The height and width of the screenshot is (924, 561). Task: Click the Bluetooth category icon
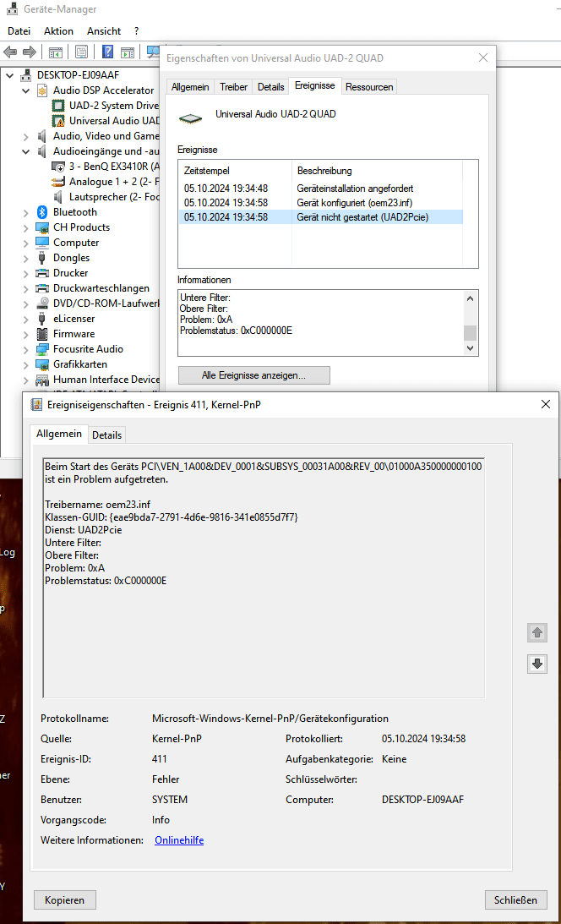point(42,212)
